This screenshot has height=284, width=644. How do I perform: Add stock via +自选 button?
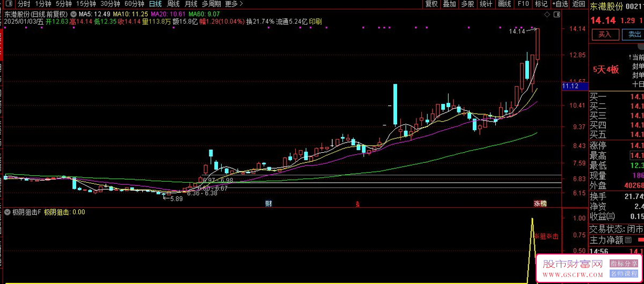point(560,4)
